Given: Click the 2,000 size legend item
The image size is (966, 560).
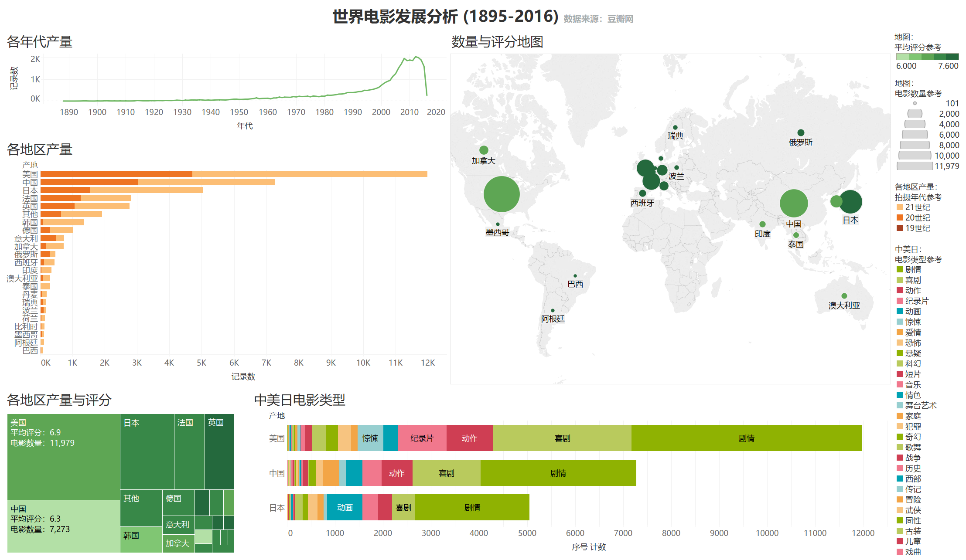Looking at the screenshot, I should click(933, 114).
